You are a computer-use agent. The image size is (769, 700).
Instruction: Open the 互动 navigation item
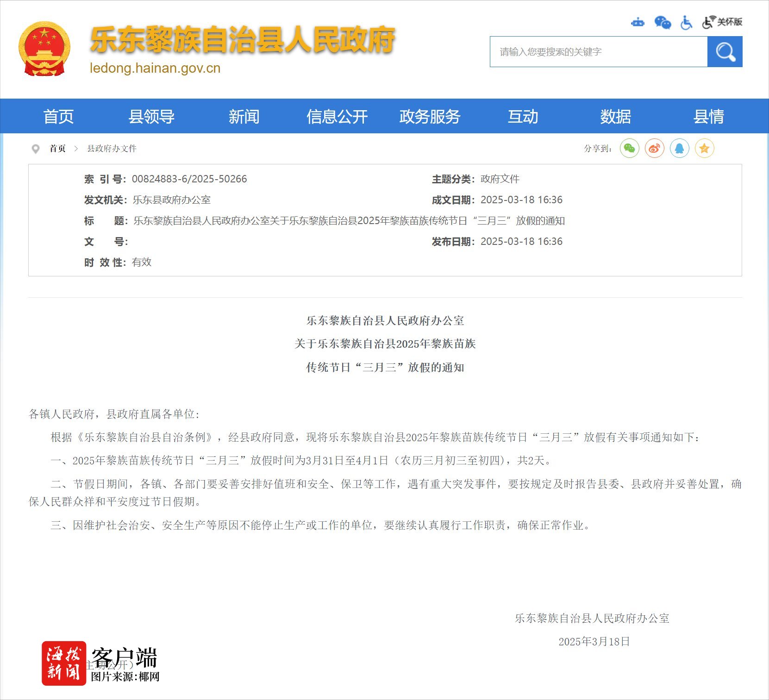coord(523,116)
